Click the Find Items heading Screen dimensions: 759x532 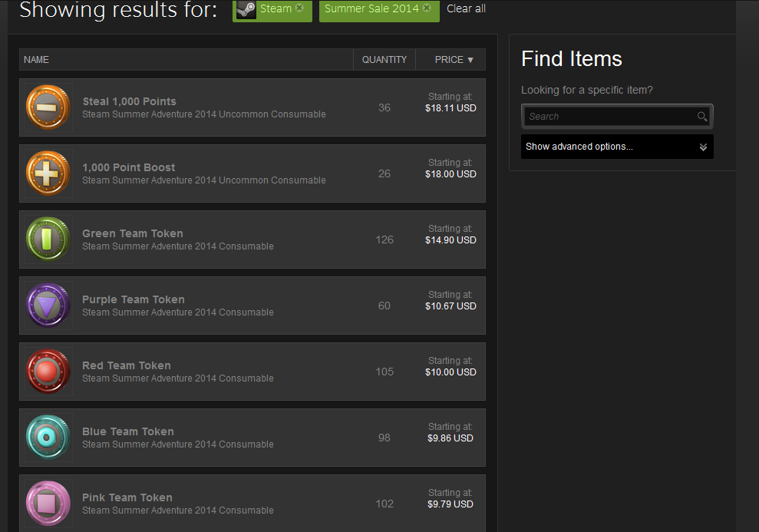tap(572, 59)
